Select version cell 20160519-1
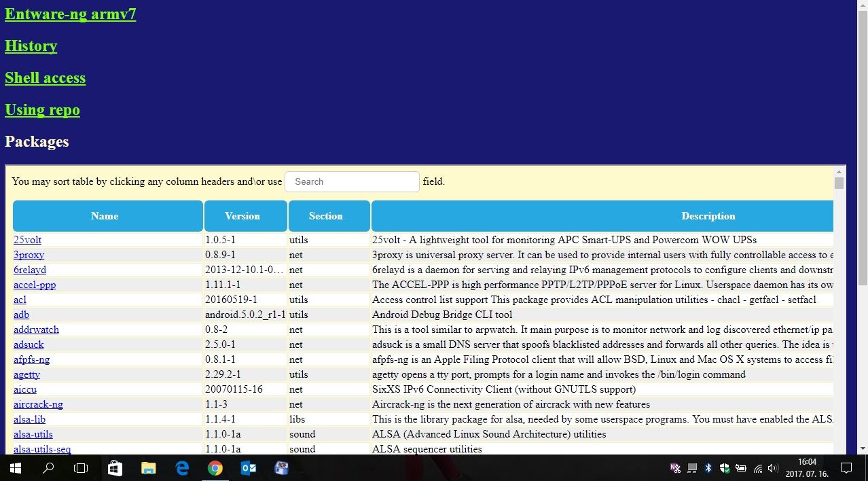Viewport: 868px width, 481px height. click(231, 300)
